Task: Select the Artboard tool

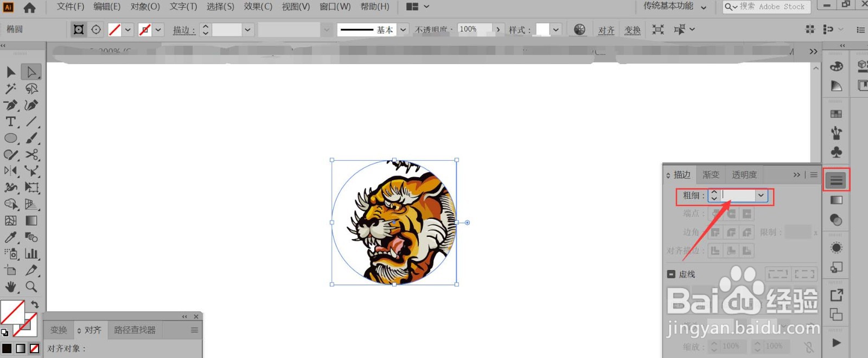Action: [x=11, y=270]
